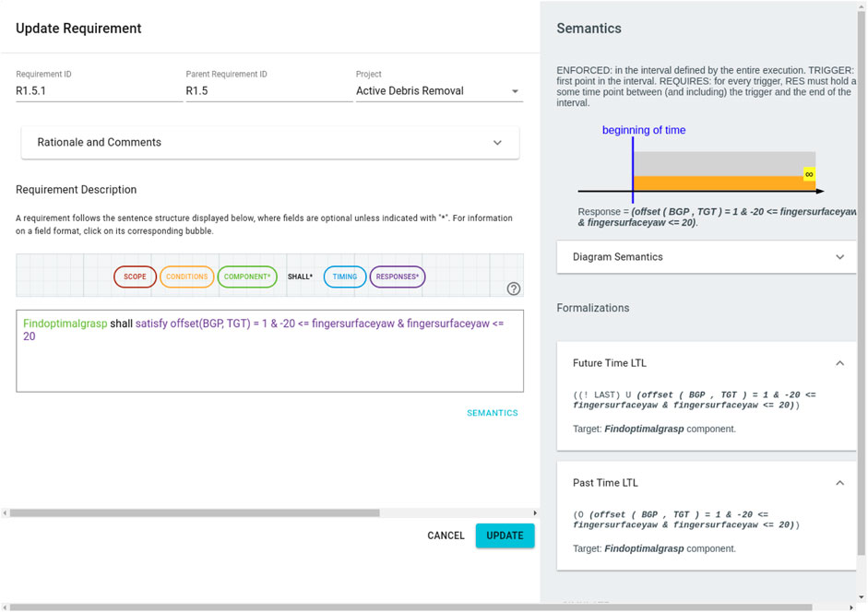This screenshot has width=868, height=612.
Task: Click the SEMANTICS link
Action: pos(493,413)
